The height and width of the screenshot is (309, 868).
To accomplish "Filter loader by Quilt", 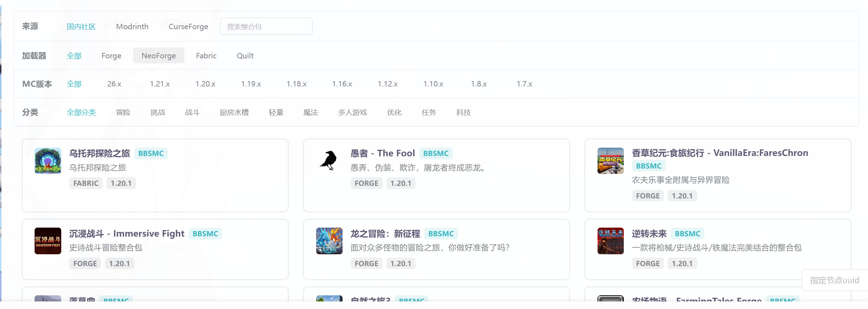I will pos(245,56).
